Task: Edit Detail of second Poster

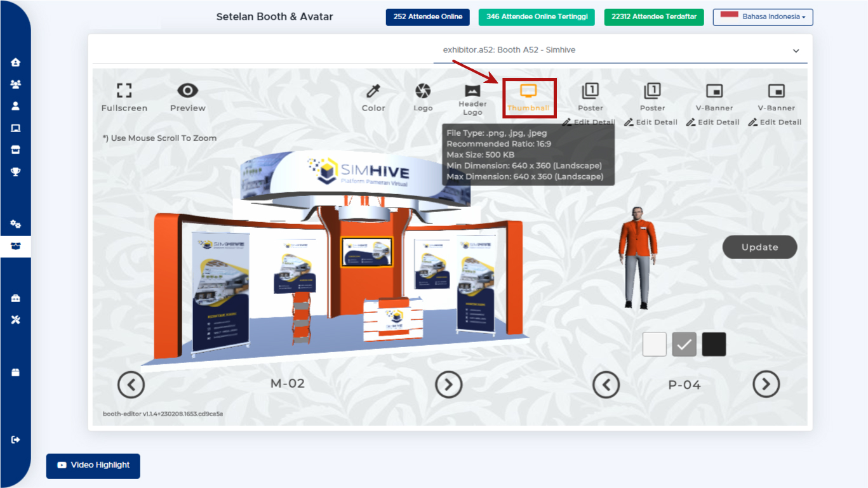Action: pos(651,122)
